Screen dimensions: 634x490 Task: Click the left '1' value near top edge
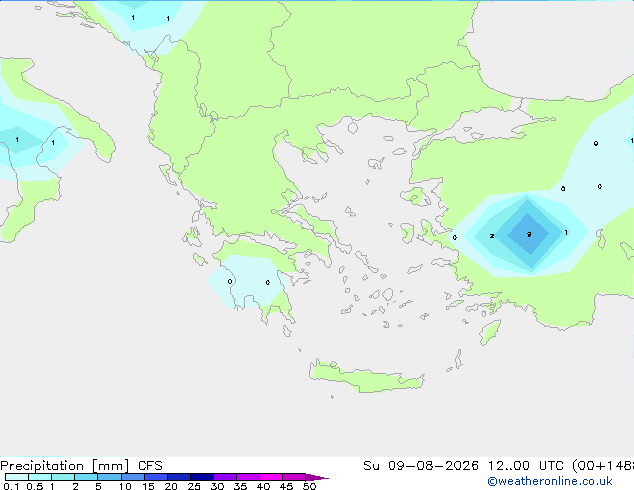[133, 17]
